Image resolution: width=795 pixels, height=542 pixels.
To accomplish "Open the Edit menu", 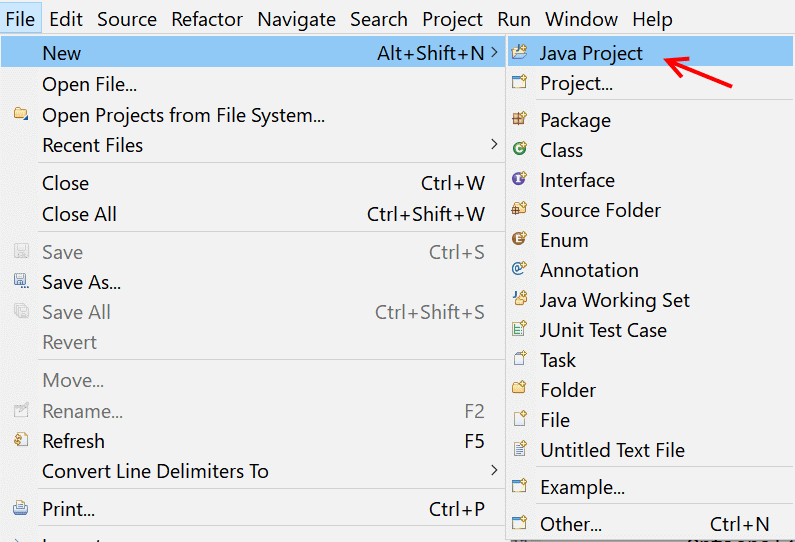I will tap(66, 19).
